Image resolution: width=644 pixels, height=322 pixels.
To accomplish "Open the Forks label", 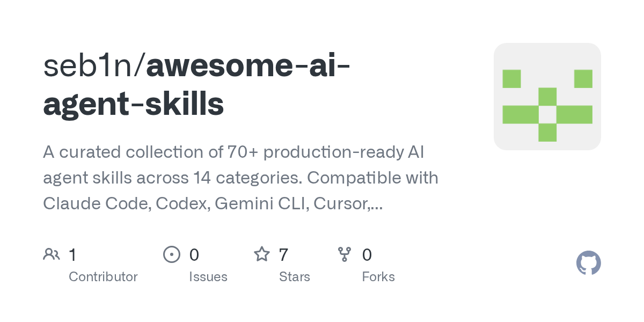I will click(378, 277).
